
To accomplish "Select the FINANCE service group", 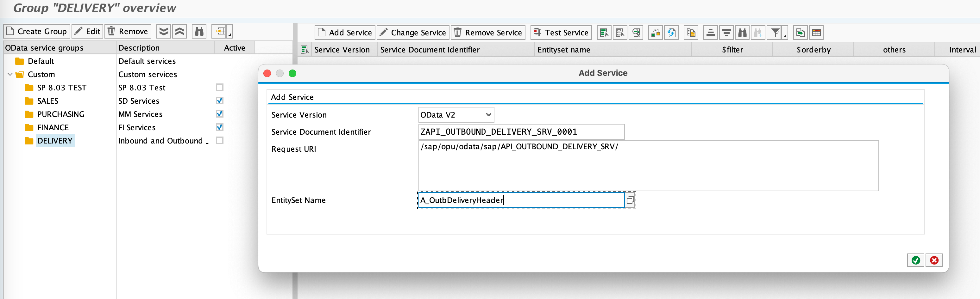I will pyautogui.click(x=53, y=128).
